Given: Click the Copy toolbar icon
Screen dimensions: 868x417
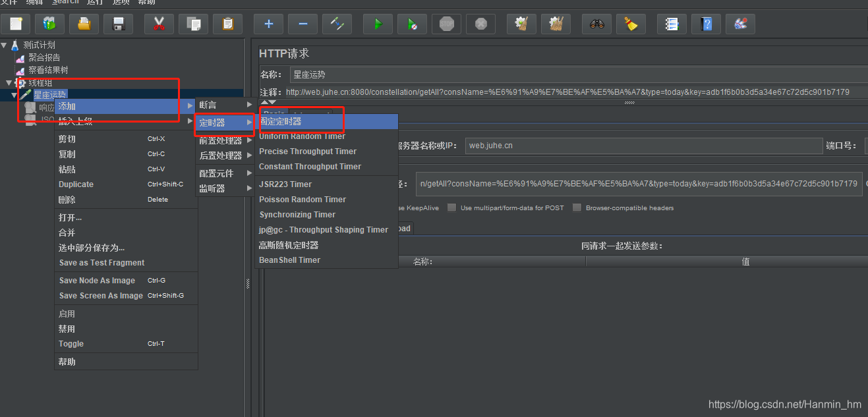Looking at the screenshot, I should coord(193,24).
